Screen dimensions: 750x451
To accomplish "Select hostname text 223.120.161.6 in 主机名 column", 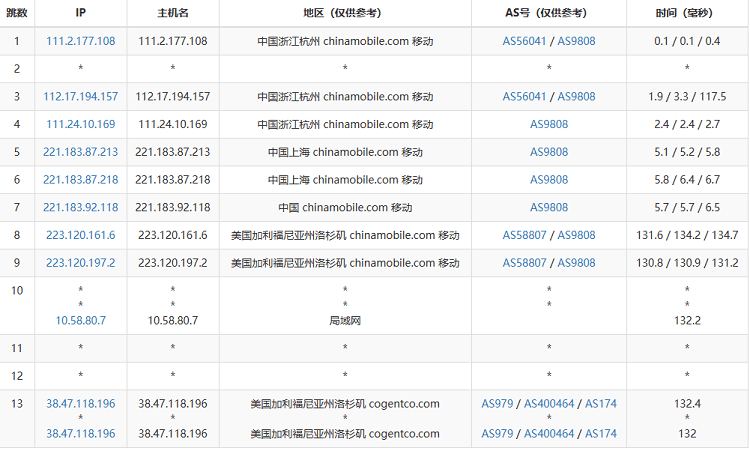I will coord(173,235).
